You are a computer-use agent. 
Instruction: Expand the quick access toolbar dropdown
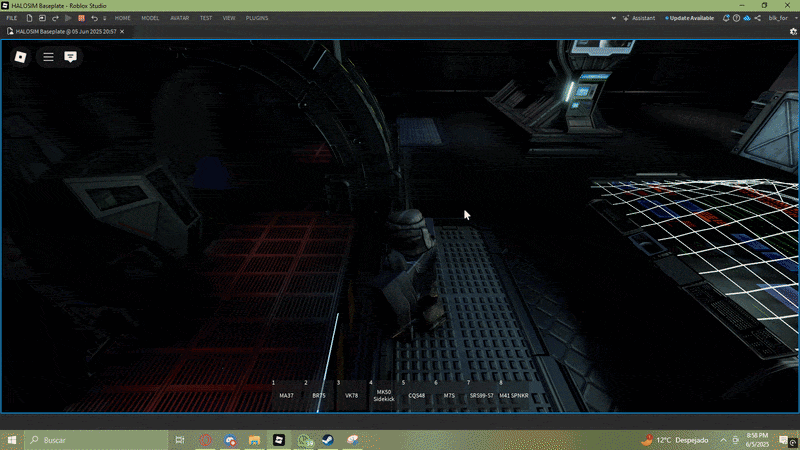tap(105, 18)
